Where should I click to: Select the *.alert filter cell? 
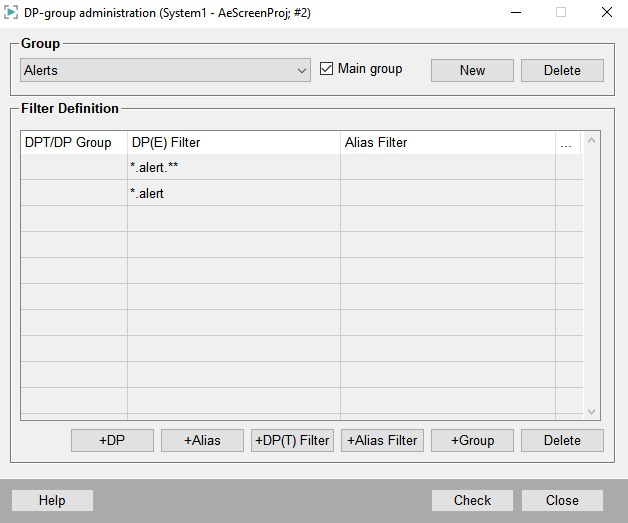(233, 193)
